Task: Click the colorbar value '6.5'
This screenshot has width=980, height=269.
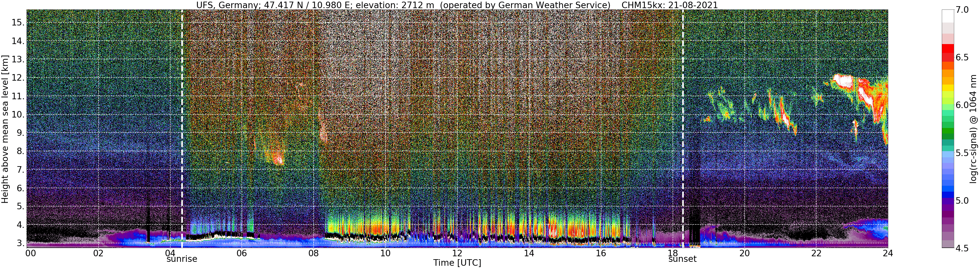Action: coord(962,57)
